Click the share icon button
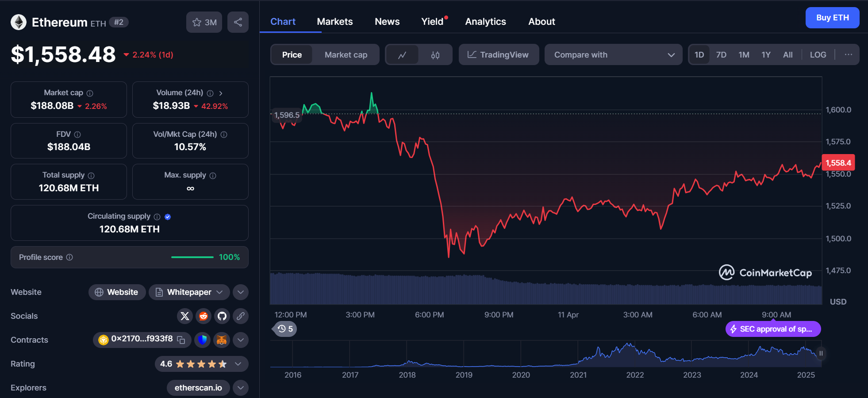Image resolution: width=868 pixels, height=398 pixels. [238, 22]
